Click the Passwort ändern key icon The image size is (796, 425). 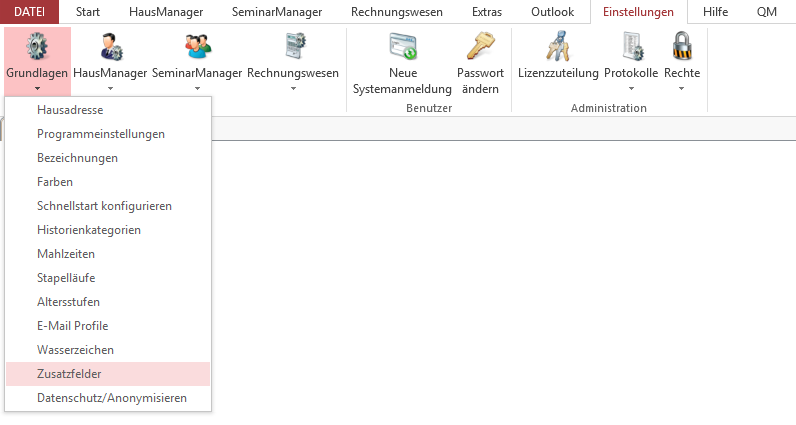(x=480, y=47)
